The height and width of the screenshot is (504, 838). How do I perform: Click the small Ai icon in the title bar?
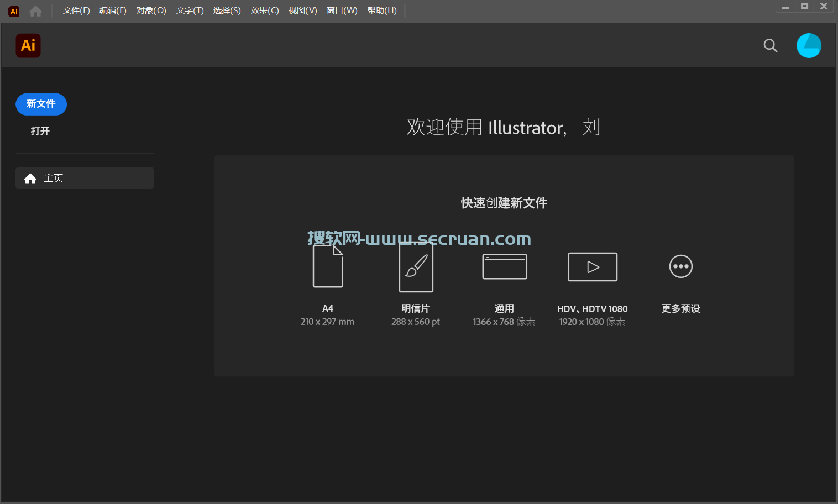[14, 11]
